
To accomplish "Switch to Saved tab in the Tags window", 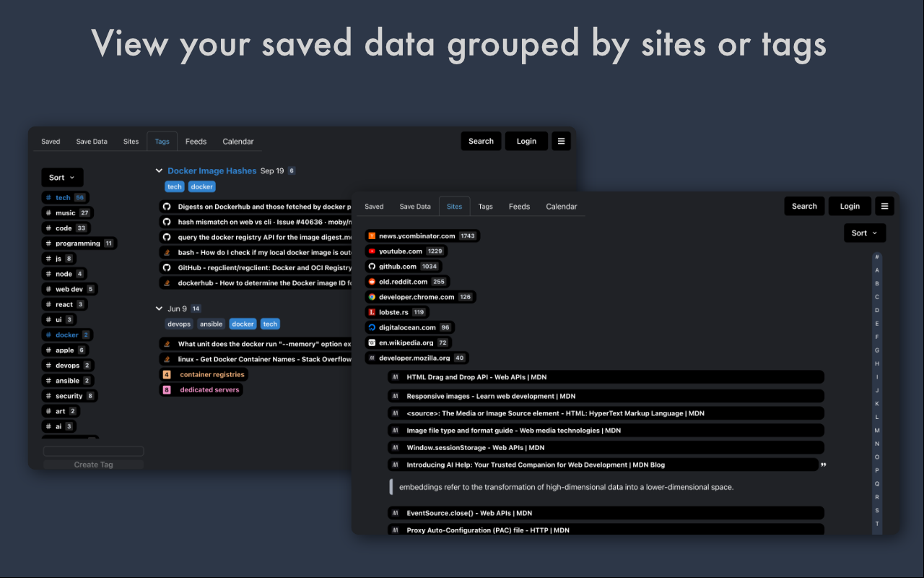I will click(51, 142).
